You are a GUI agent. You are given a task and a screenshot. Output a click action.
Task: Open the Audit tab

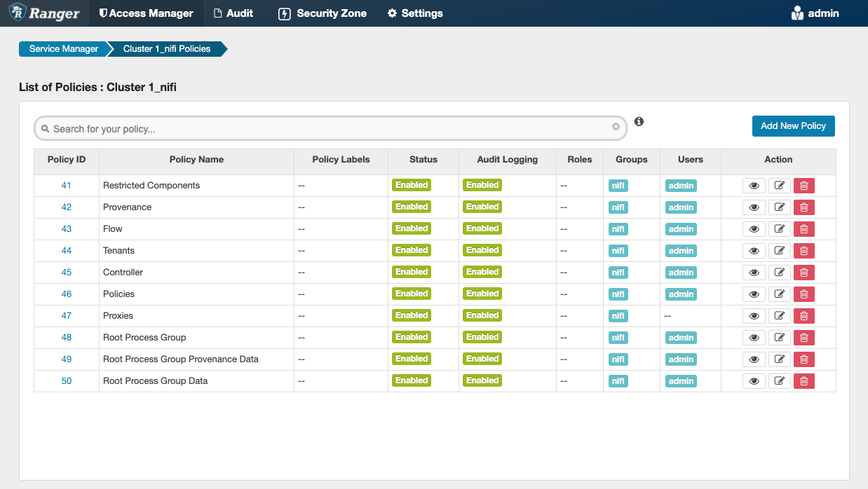tap(233, 13)
